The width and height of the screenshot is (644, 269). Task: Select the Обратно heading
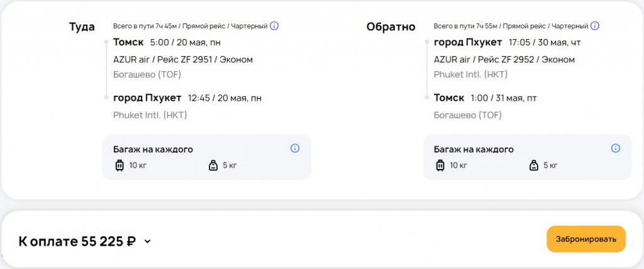tap(391, 26)
